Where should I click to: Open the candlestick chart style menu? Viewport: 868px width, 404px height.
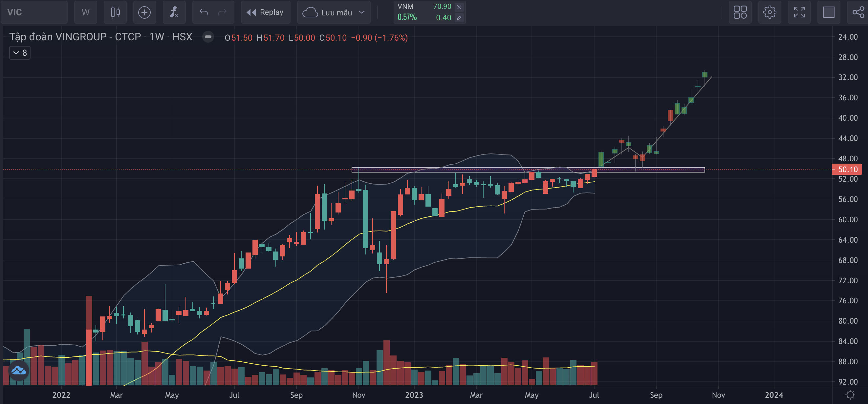pos(115,12)
